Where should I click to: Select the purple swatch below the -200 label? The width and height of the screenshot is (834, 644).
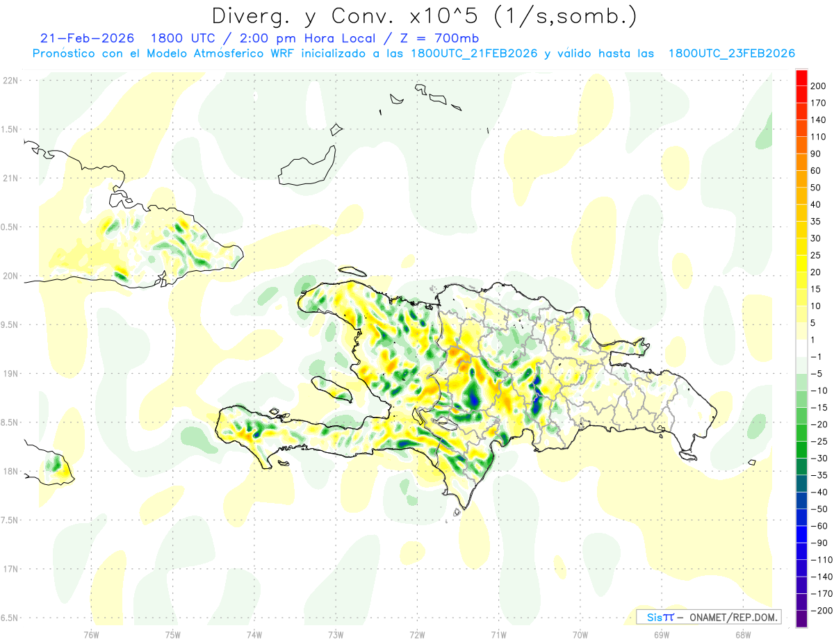[x=801, y=619]
